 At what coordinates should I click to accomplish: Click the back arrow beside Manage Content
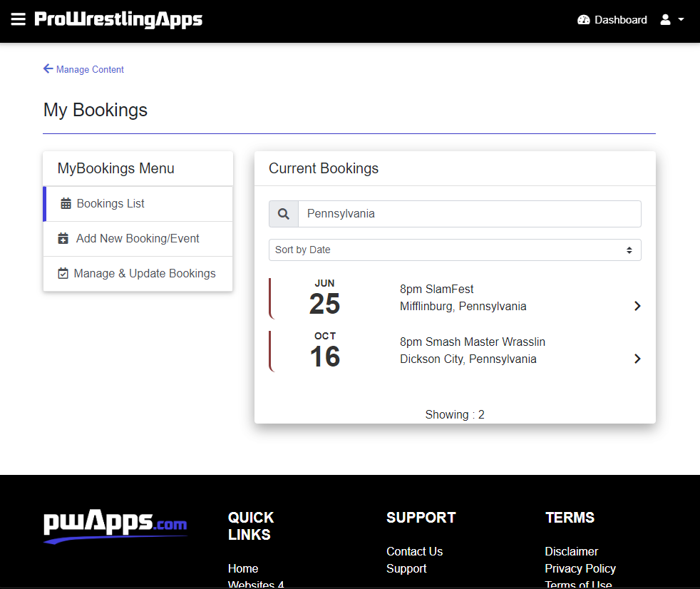tap(48, 69)
